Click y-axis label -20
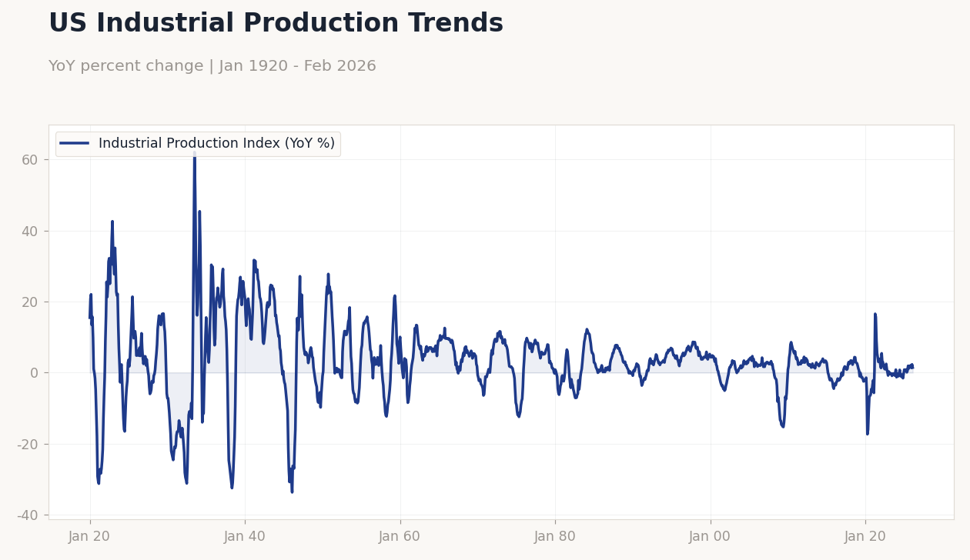Image resolution: width=970 pixels, height=560 pixels. [28, 444]
